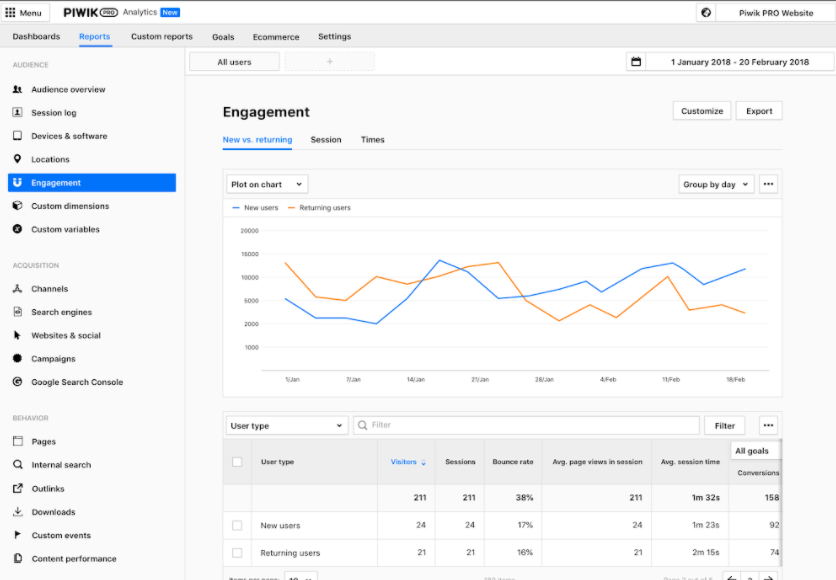The width and height of the screenshot is (836, 580).
Task: Go to Custom reports in top navigation
Action: (x=160, y=37)
